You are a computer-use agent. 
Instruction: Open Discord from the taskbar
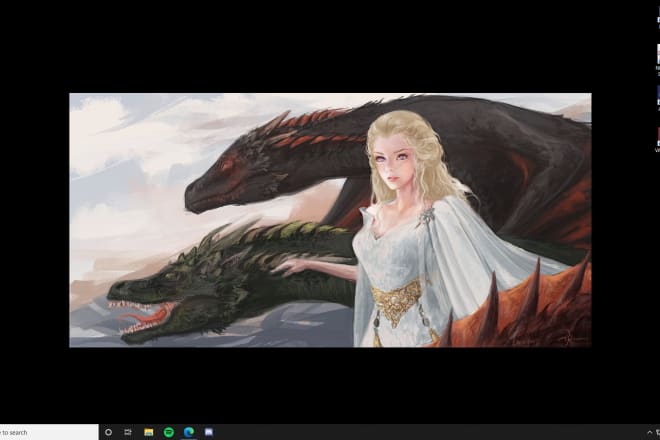click(x=209, y=432)
